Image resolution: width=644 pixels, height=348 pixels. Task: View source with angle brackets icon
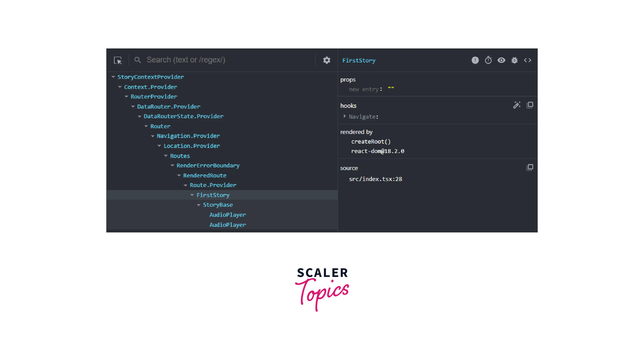528,60
